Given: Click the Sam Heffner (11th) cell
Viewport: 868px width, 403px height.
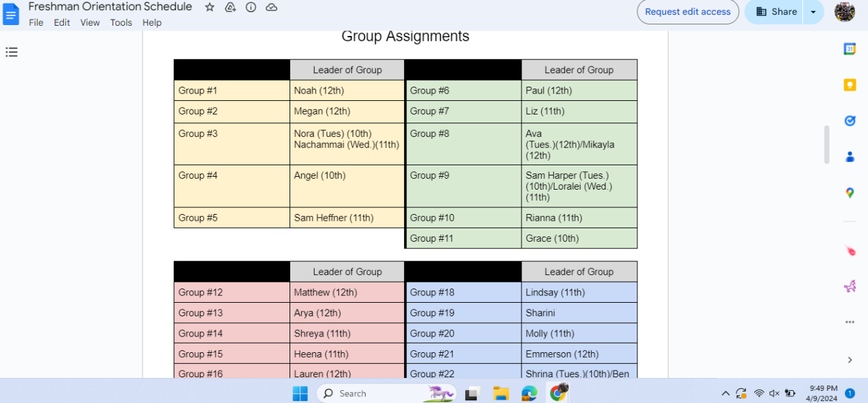Looking at the screenshot, I should coord(347,218).
